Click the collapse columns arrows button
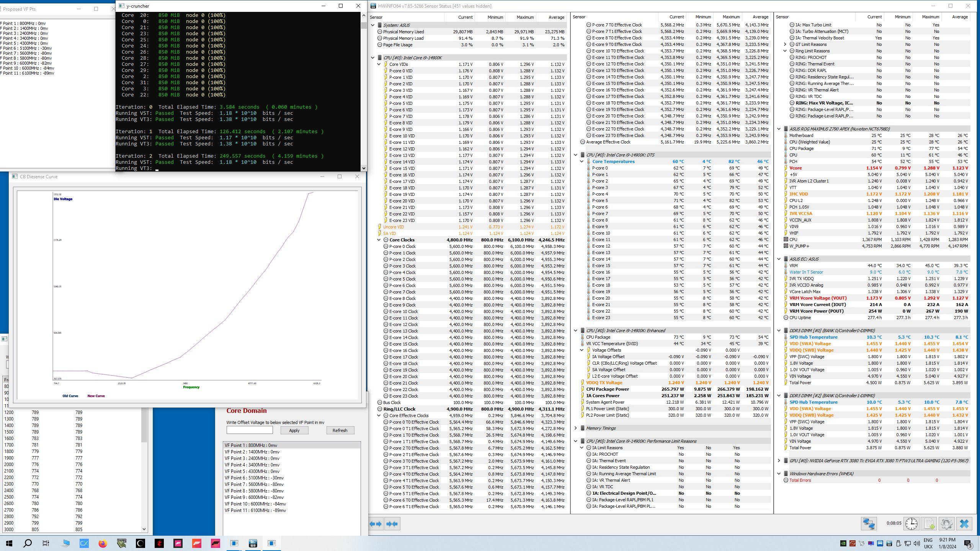Image resolution: width=980 pixels, height=551 pixels. pyautogui.click(x=392, y=524)
